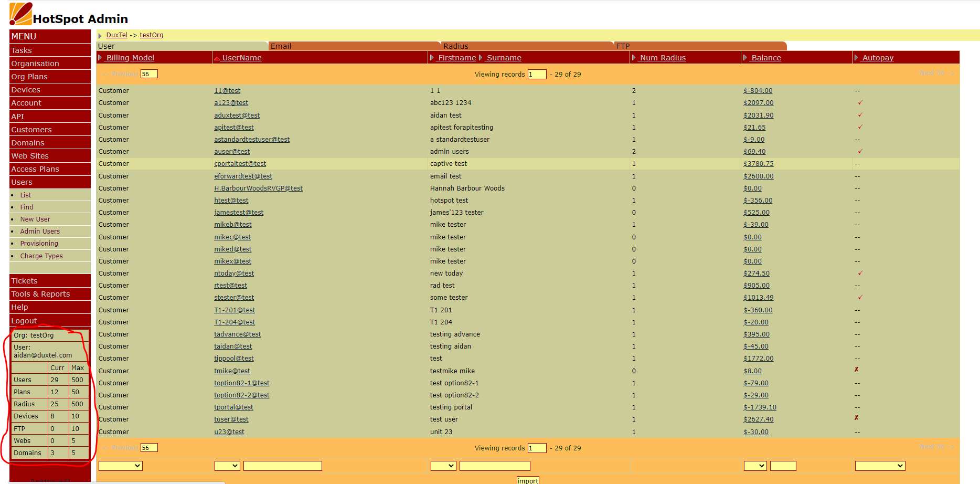Click the UserName filter text field
The width and height of the screenshot is (980, 484).
(283, 466)
